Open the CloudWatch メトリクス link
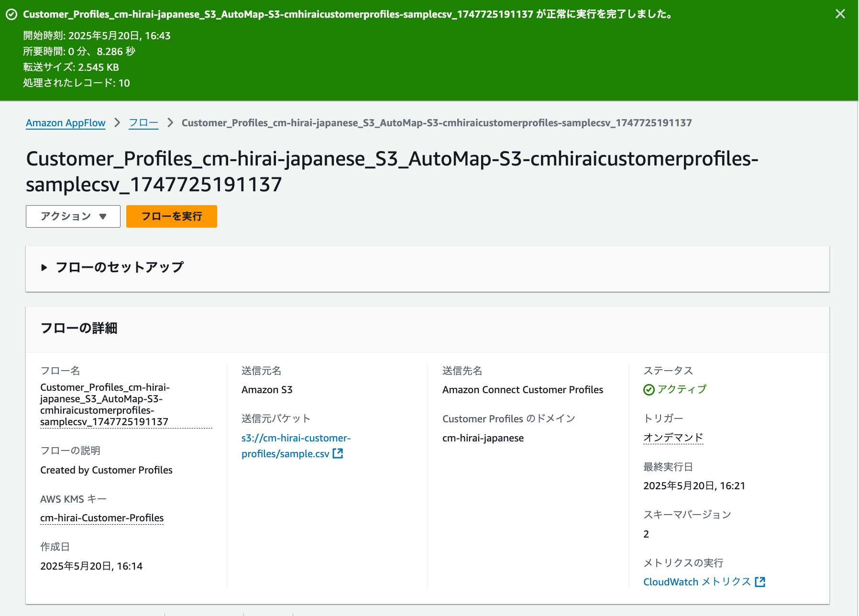This screenshot has width=859, height=616. click(697, 582)
